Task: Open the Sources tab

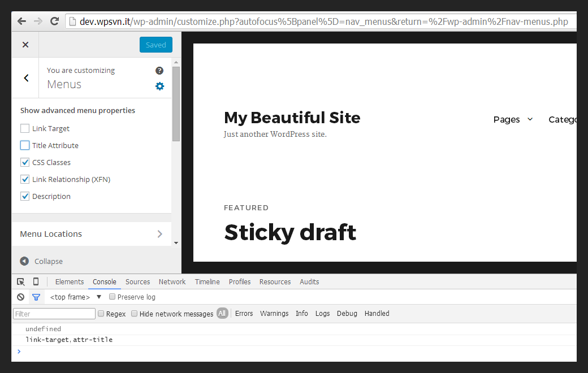Action: 137,282
